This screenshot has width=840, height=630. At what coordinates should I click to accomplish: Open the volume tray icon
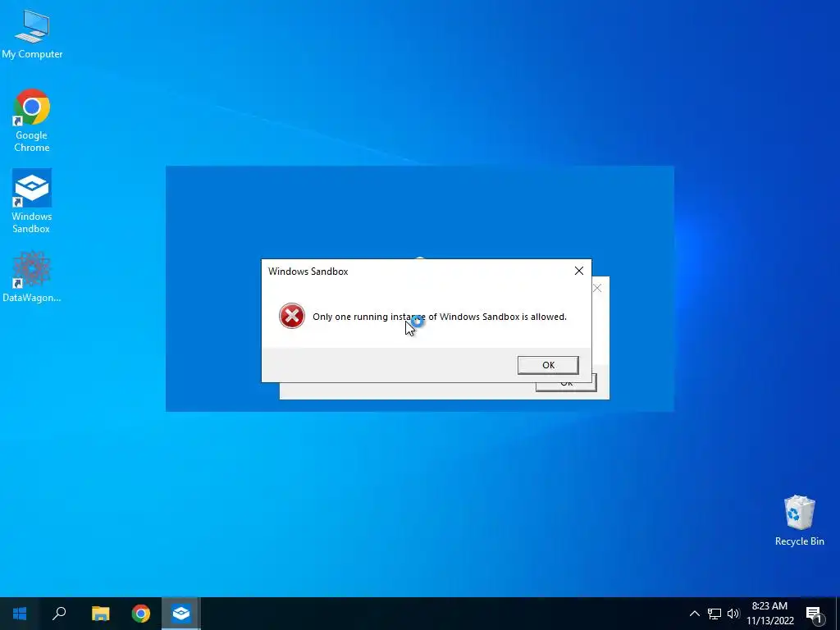tap(733, 614)
